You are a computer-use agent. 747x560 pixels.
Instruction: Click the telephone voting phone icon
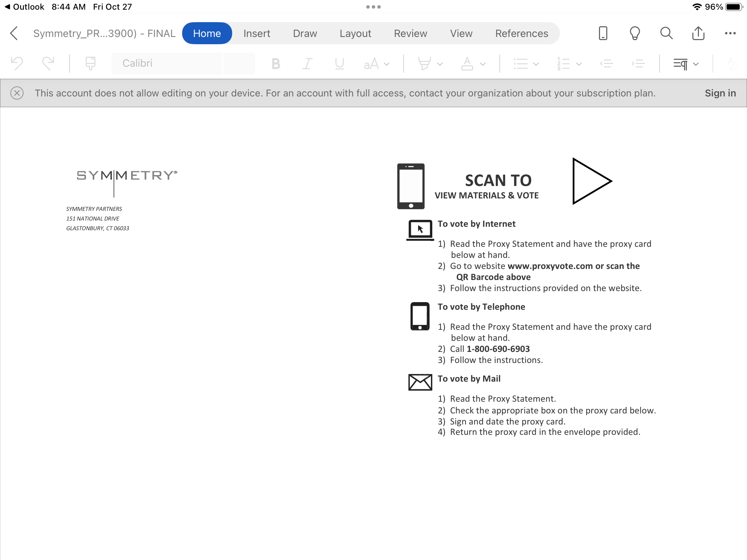[x=420, y=316]
